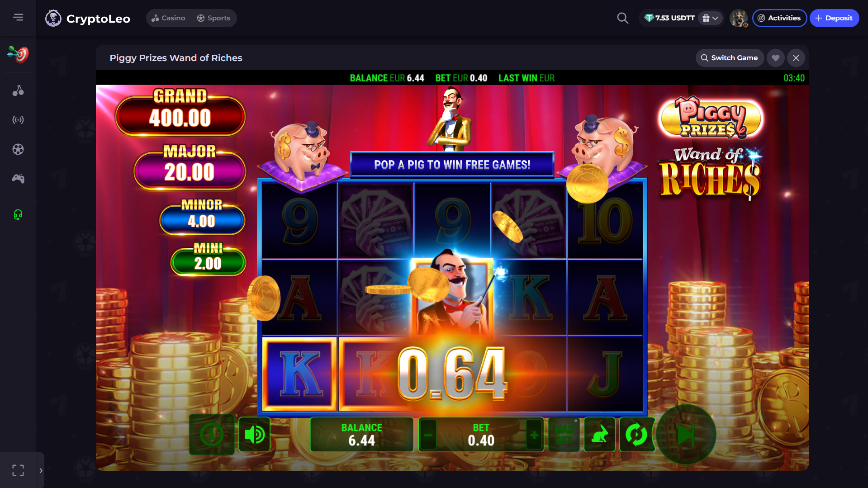868x488 pixels.
Task: Enter fullscreen mode
Action: pos(18,470)
